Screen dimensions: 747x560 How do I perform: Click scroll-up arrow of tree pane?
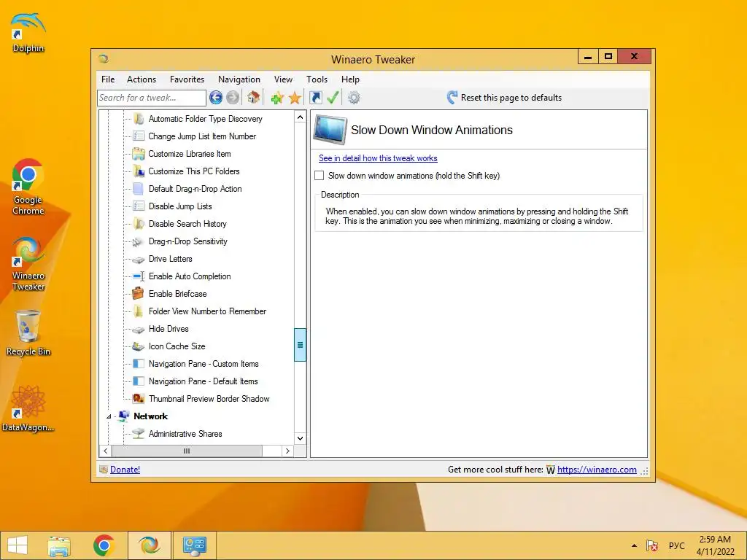click(300, 117)
